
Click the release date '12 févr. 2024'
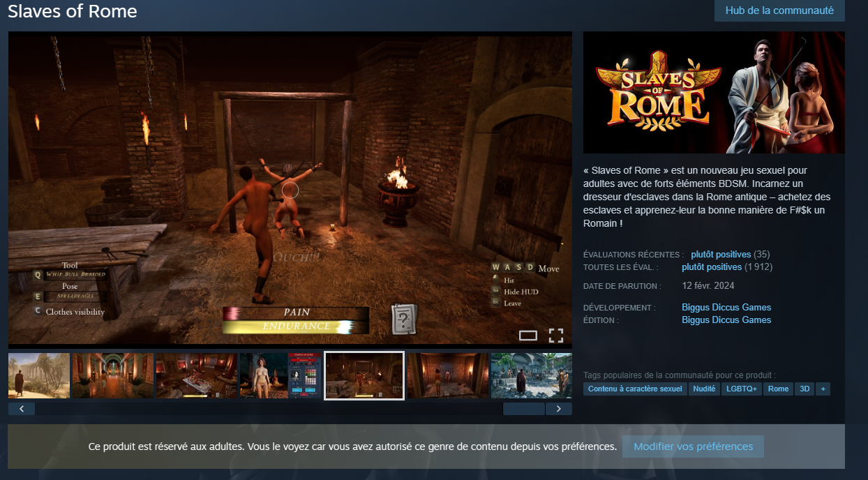coord(708,286)
